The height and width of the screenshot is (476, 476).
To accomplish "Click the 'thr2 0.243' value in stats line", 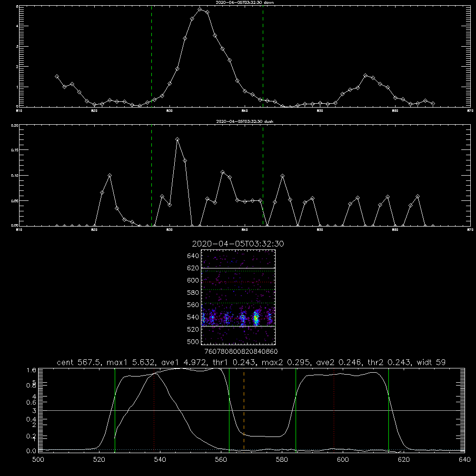I will point(388,362).
